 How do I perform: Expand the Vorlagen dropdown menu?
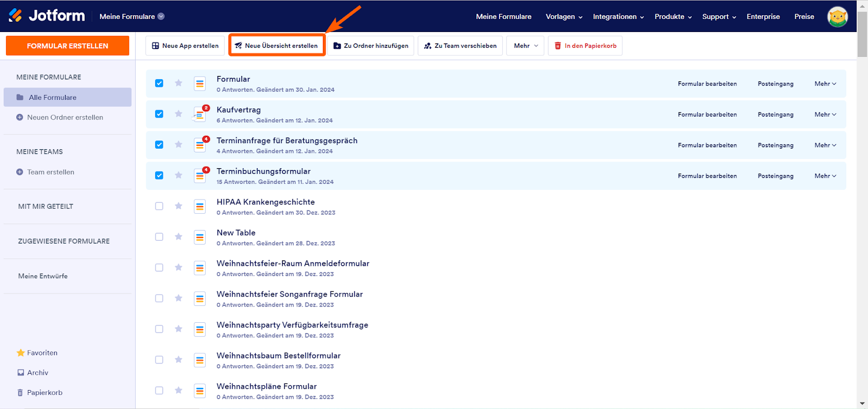click(x=564, y=17)
